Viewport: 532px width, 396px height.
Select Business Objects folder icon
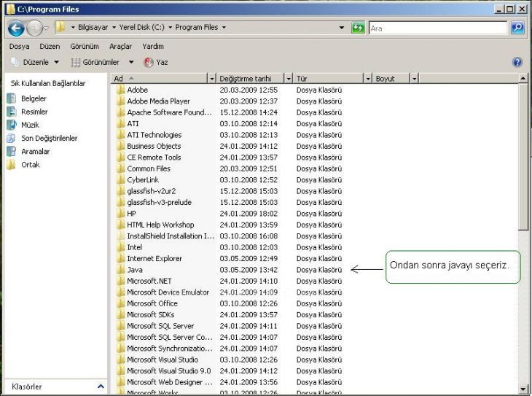[120, 146]
